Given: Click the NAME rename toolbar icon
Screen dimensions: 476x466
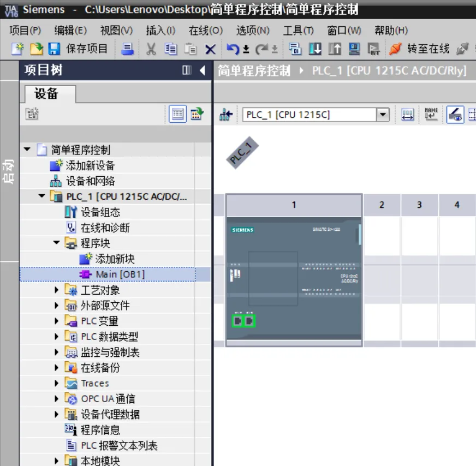Looking at the screenshot, I should click(x=431, y=114).
